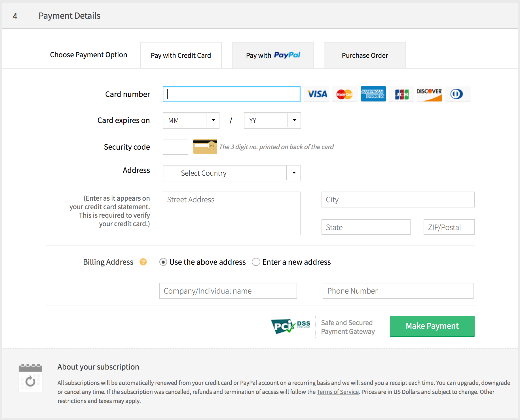Switch to the Purchase Order tab
Viewport: 520px width, 420px height.
[x=365, y=55]
